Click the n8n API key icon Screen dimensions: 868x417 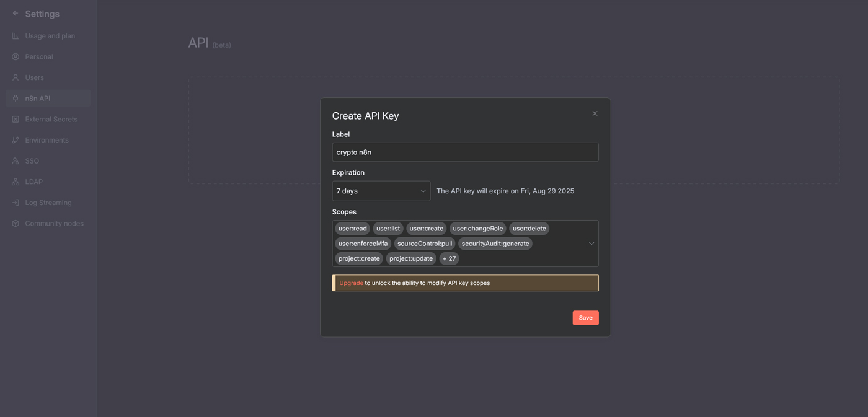click(x=14, y=98)
